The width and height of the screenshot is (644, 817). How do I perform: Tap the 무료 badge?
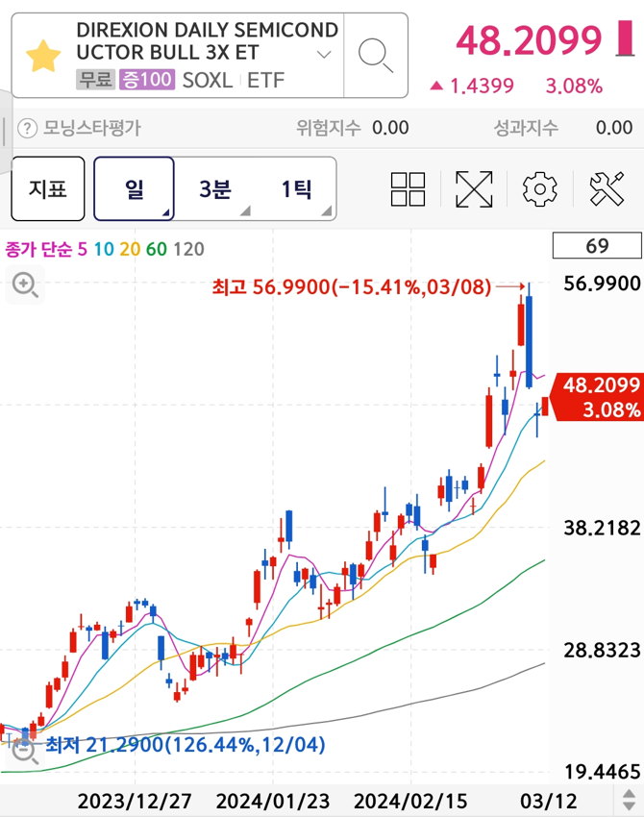pyautogui.click(x=95, y=80)
